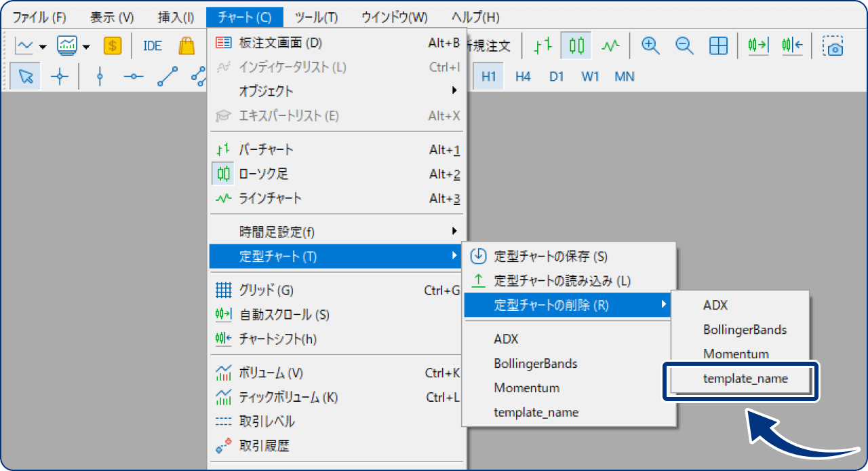Open the dropdown arrow beside line chart icon

pyautogui.click(x=43, y=47)
